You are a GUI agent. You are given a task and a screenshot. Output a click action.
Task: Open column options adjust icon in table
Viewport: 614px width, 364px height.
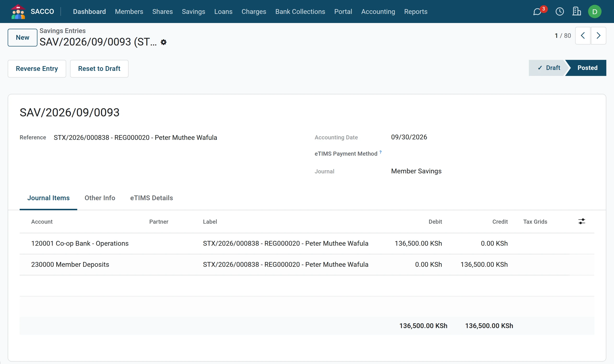coord(582,222)
